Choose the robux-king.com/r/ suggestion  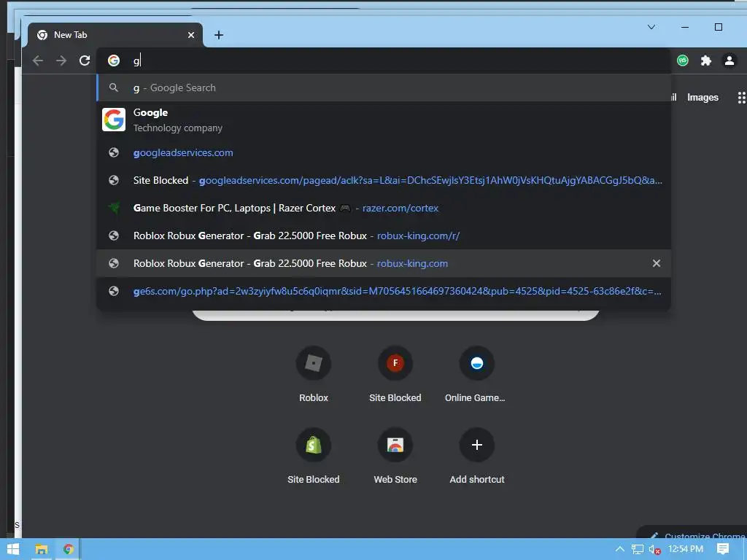[384, 236]
